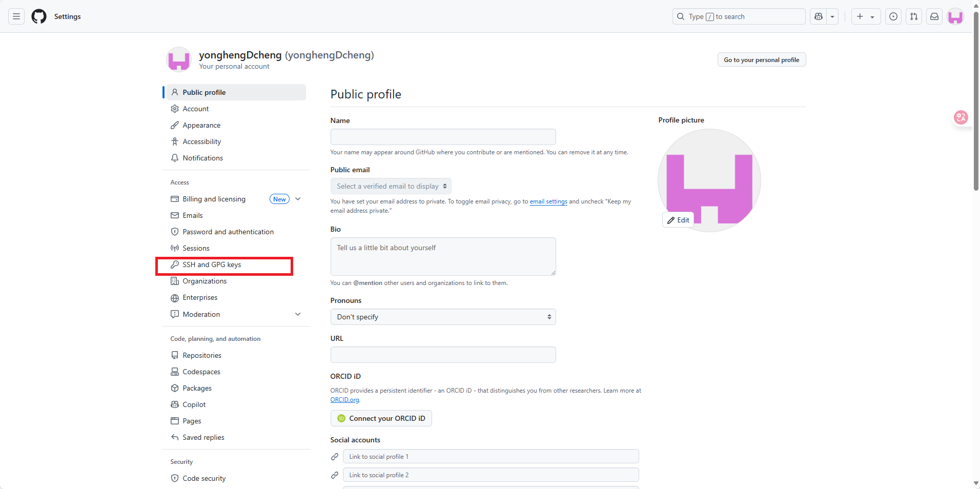Image resolution: width=980 pixels, height=489 pixels.
Task: Click into the Name input field
Action: click(x=443, y=137)
